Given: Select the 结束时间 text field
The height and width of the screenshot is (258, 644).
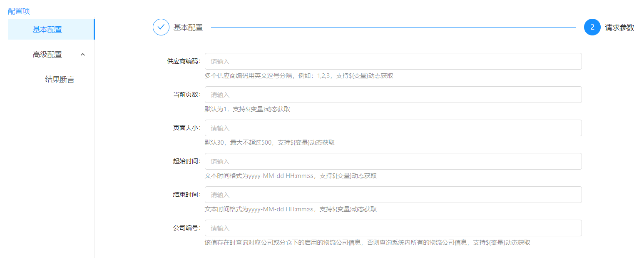Looking at the screenshot, I should tap(393, 195).
